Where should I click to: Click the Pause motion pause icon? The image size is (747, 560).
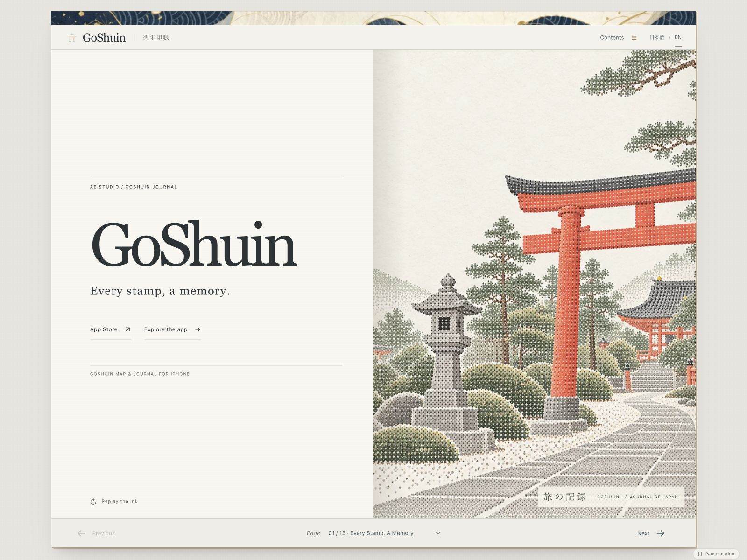click(700, 554)
